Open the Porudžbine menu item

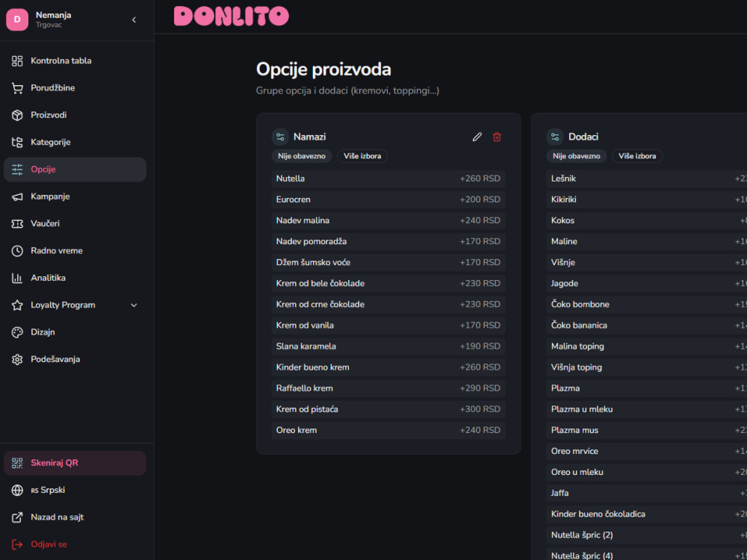75,88
